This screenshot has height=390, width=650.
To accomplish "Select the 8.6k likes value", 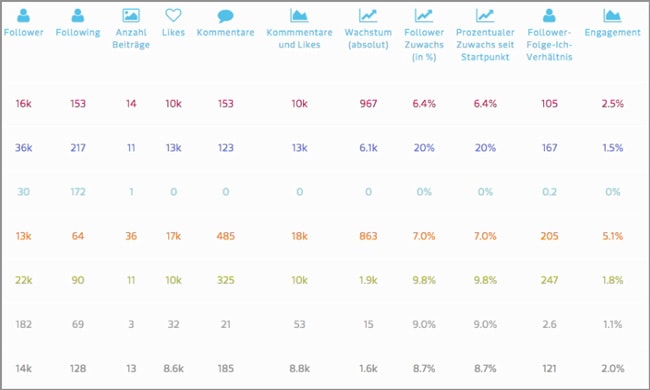I will tap(173, 368).
